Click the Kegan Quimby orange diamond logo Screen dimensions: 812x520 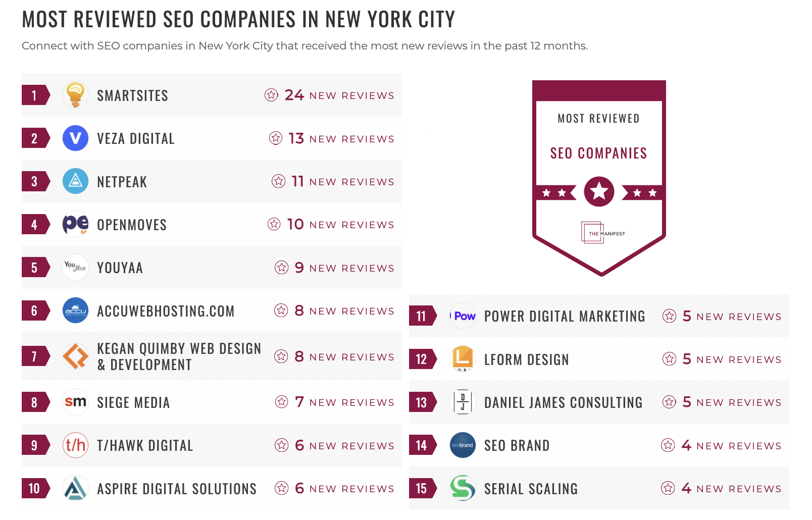[75, 356]
